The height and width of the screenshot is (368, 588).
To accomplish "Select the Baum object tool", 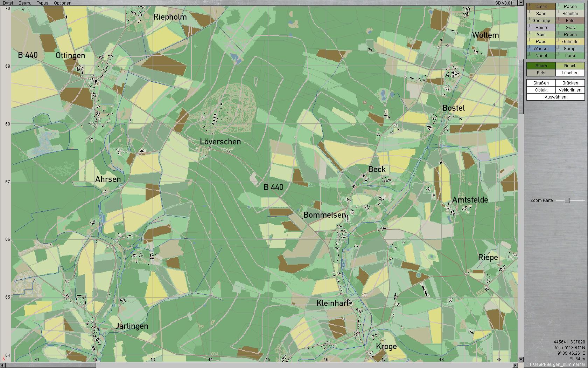I will click(541, 66).
